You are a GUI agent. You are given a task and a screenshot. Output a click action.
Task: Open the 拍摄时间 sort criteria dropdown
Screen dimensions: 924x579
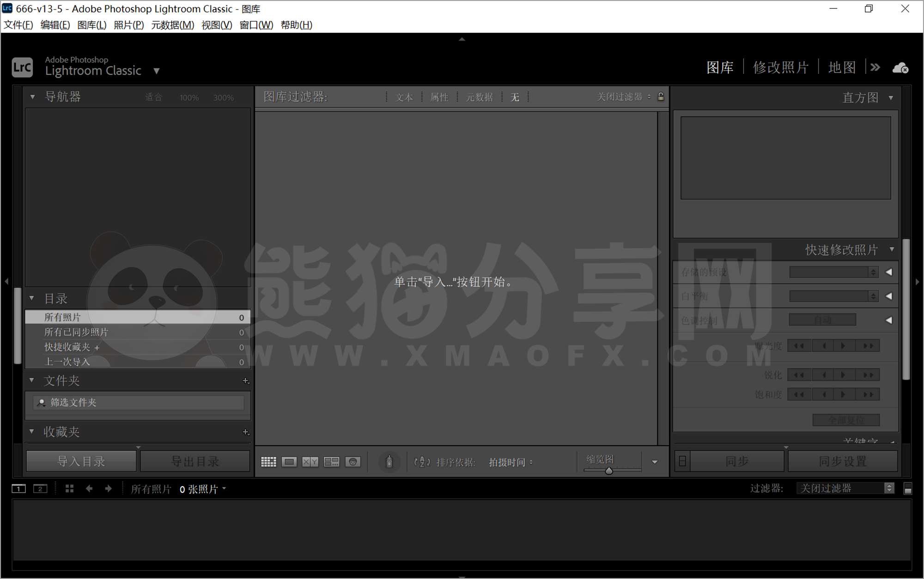pos(510,462)
